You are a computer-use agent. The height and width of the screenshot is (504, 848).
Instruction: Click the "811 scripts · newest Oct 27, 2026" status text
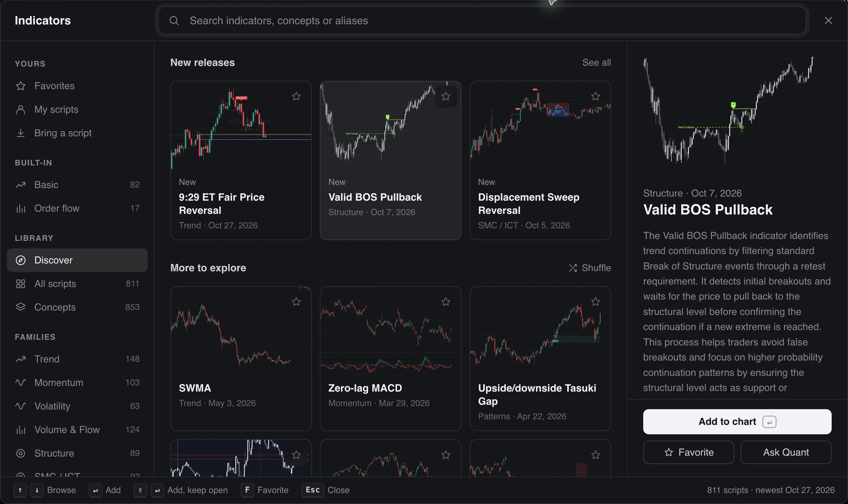pos(770,490)
